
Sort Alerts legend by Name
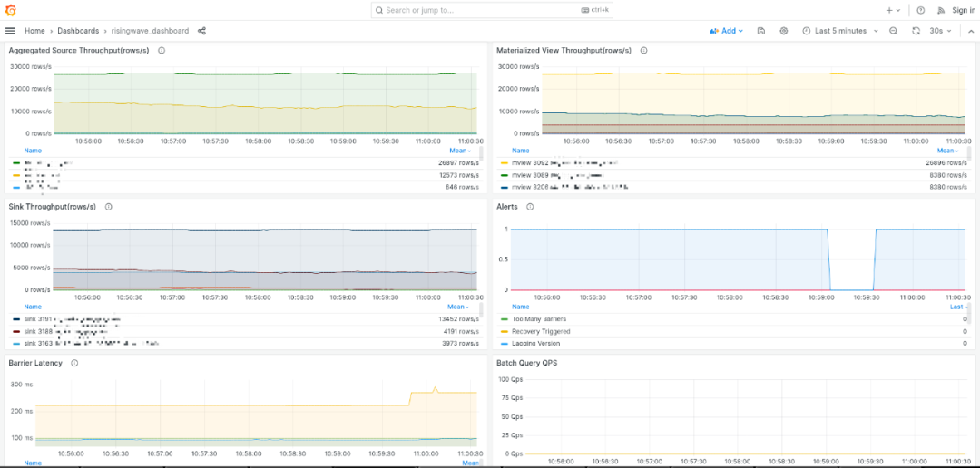tap(521, 307)
